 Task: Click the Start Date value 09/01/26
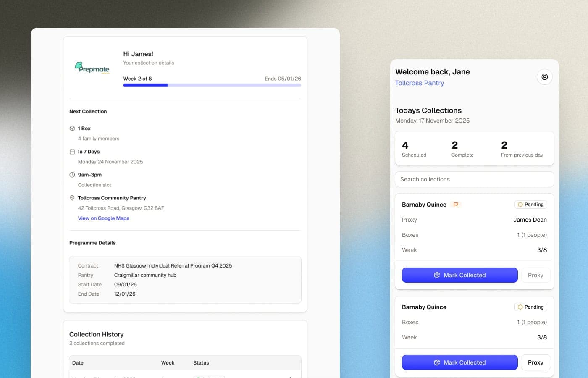pyautogui.click(x=126, y=284)
